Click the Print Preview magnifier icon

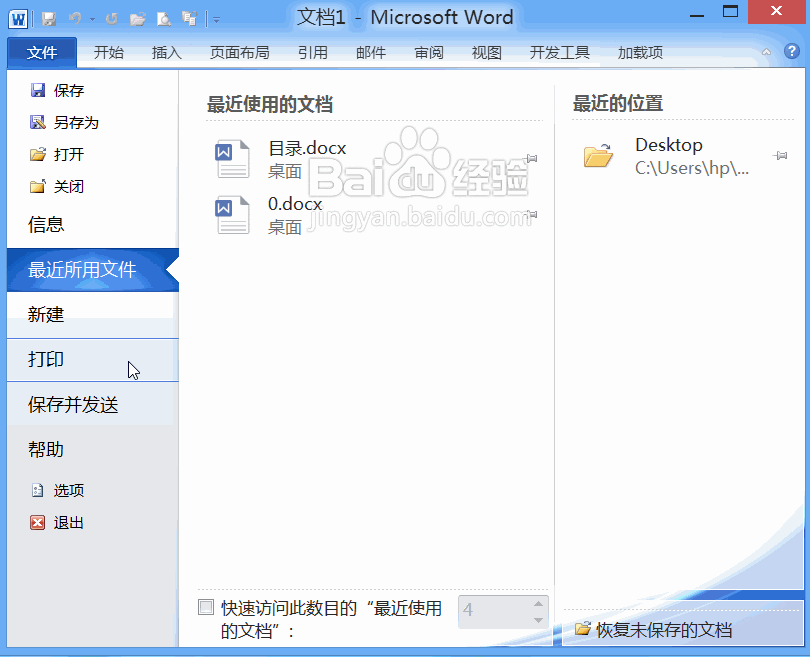164,19
